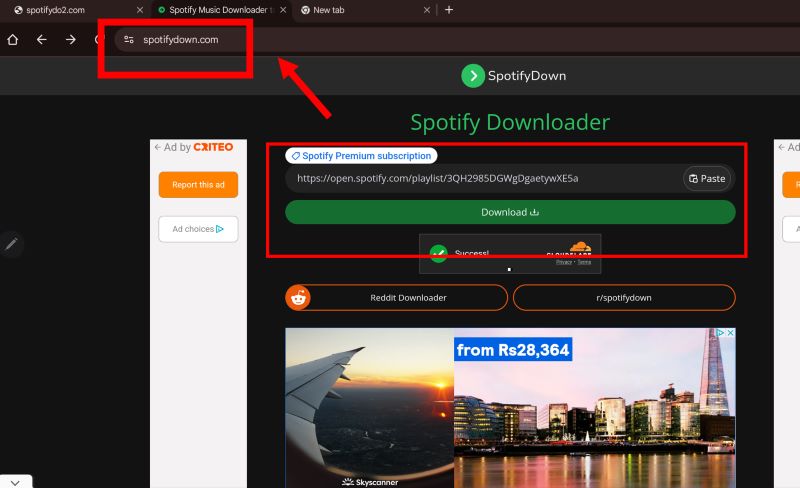The height and width of the screenshot is (488, 800).
Task: Expand the chevron panel at bottom left
Action: point(15,482)
